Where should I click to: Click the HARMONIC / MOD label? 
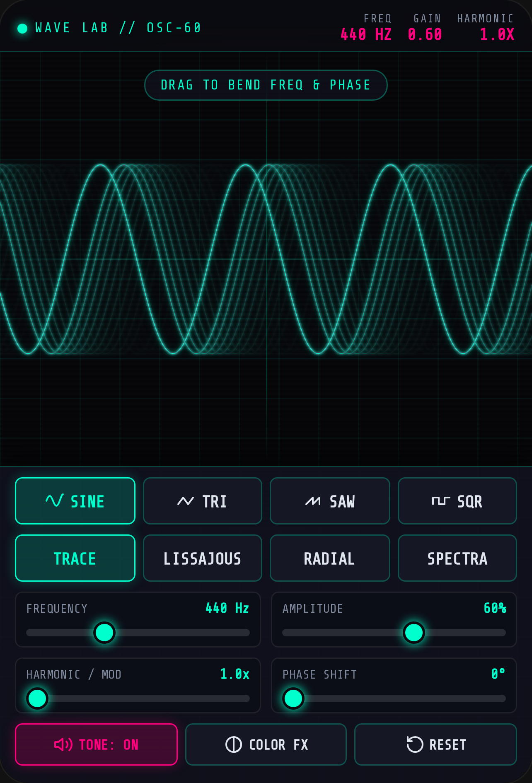74,674
